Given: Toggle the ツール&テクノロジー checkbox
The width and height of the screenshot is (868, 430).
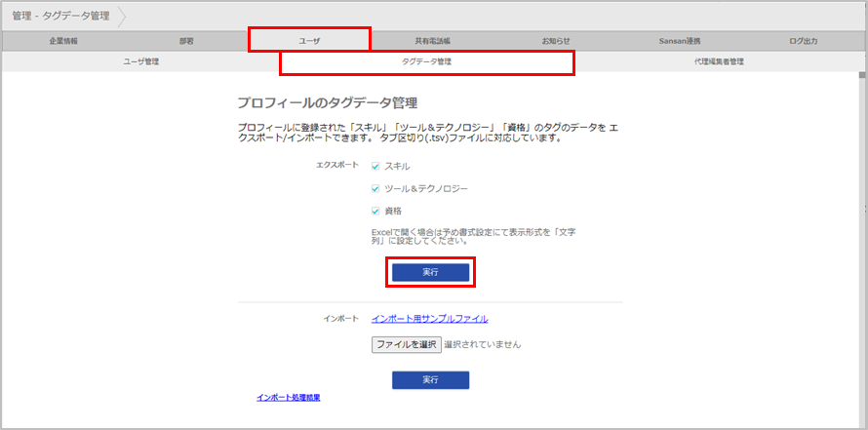Looking at the screenshot, I should point(375,188).
